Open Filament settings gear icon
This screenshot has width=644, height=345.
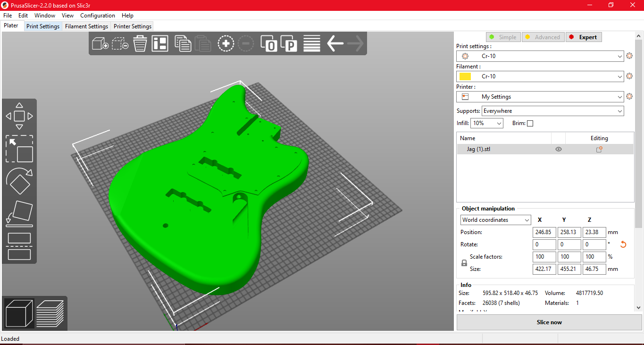click(629, 76)
